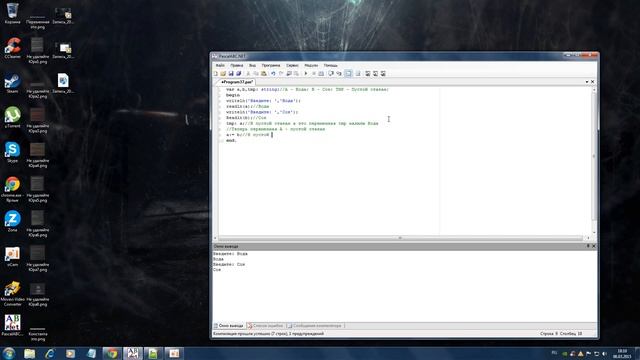Expand the open documents dropdown arrow
This screenshot has height=360, width=640.
587,82
